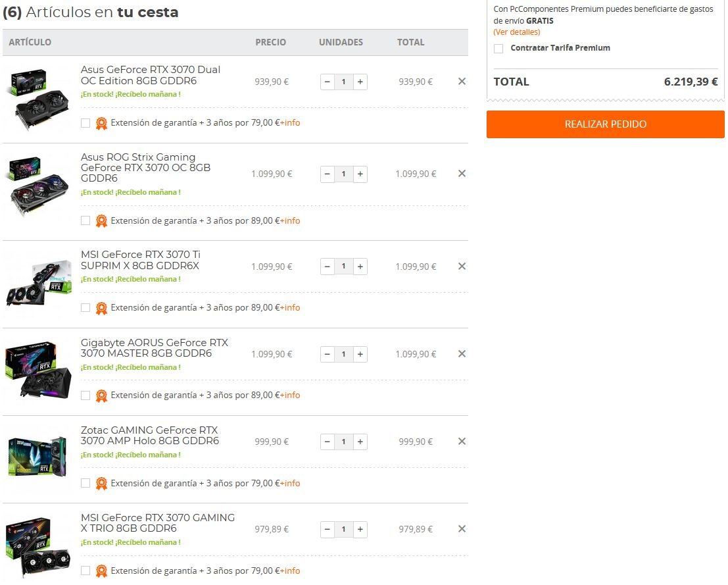
Task: Click units field of MSI GAMING X TRIO
Action: coord(343,529)
